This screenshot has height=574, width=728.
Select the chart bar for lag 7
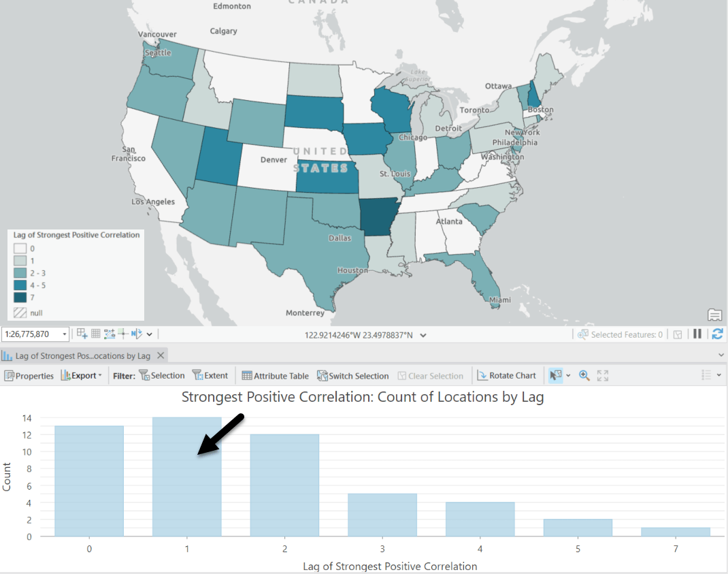click(x=676, y=532)
